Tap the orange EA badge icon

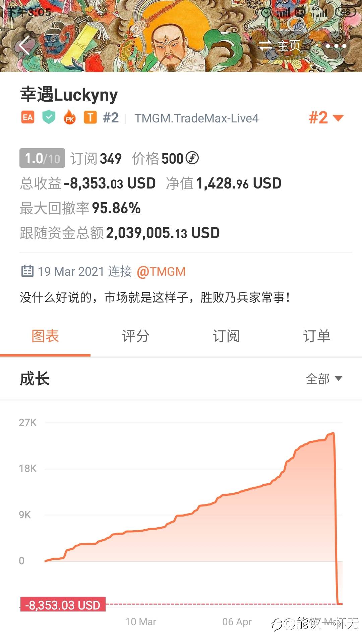tap(28, 118)
